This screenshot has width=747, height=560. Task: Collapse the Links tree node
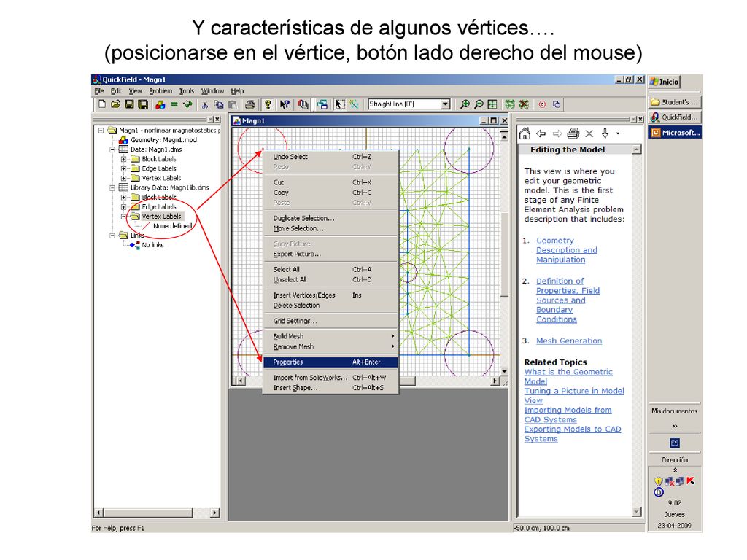[x=112, y=236]
